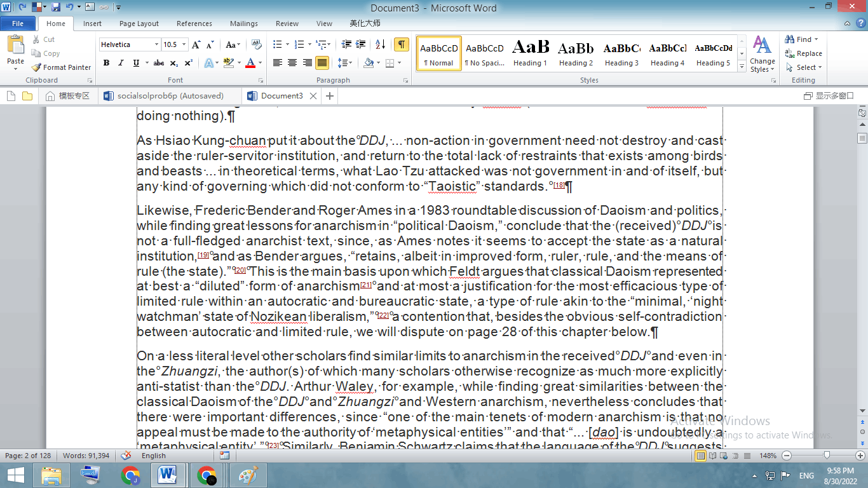Increase paragraph indent
The image size is (868, 488).
click(362, 44)
